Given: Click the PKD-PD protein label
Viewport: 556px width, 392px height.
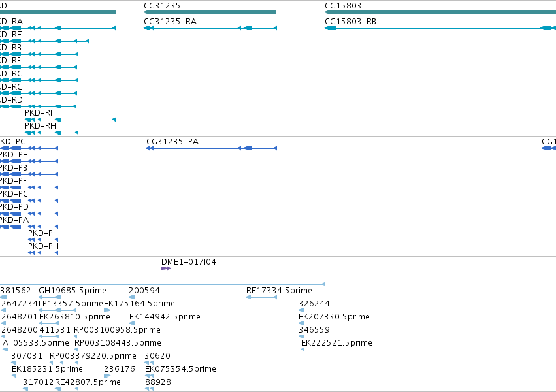Looking at the screenshot, I should pos(14,207).
